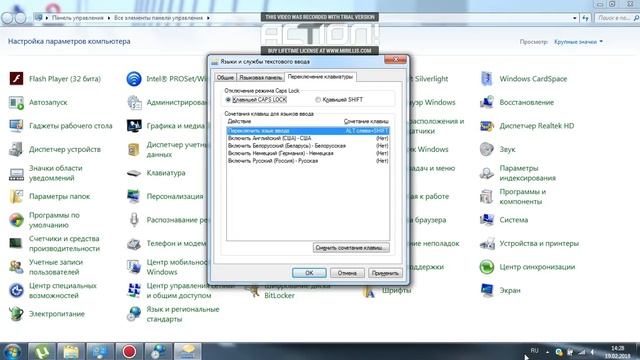Expand the address bar history dropdown
Screen dimensions: 640x360
click(575, 18)
